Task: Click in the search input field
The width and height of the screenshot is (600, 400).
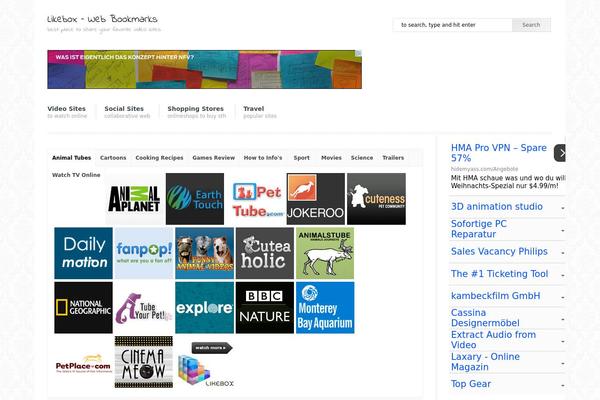Action: coord(453,25)
